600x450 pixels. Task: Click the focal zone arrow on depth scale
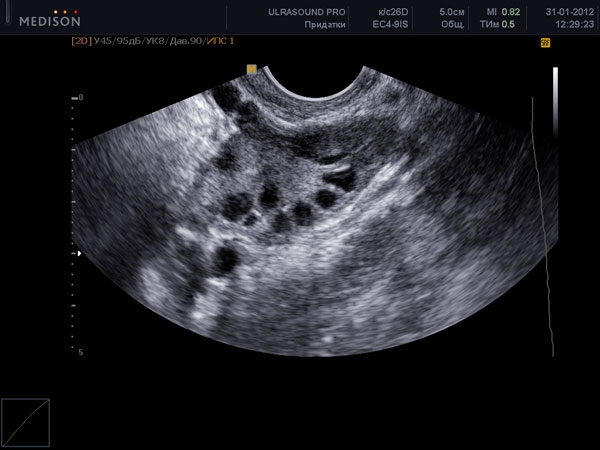click(79, 254)
